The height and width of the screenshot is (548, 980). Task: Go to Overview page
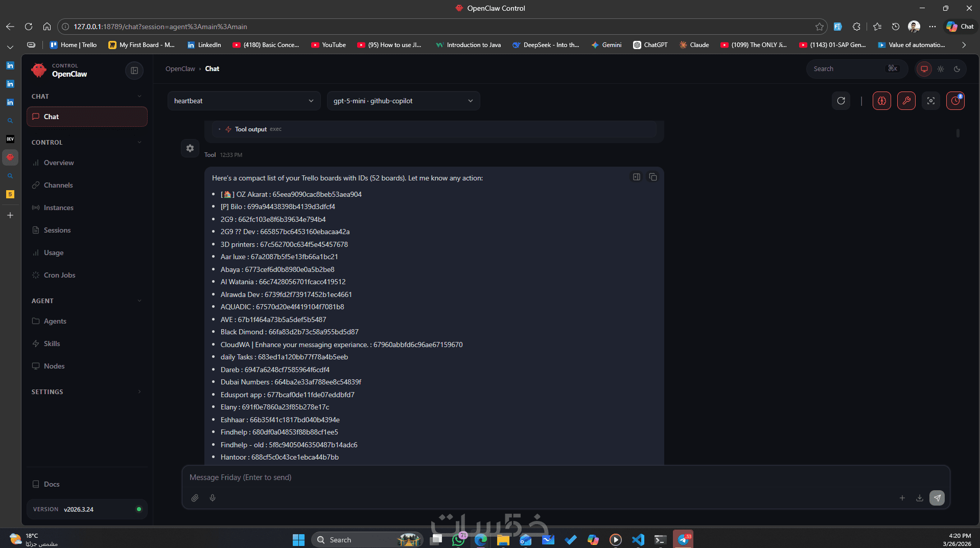click(87, 163)
